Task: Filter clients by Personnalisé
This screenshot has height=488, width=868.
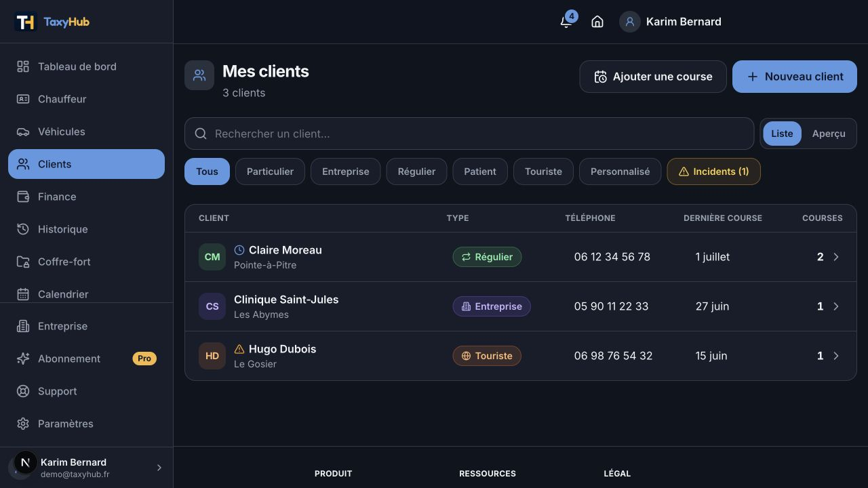Action: coord(620,171)
